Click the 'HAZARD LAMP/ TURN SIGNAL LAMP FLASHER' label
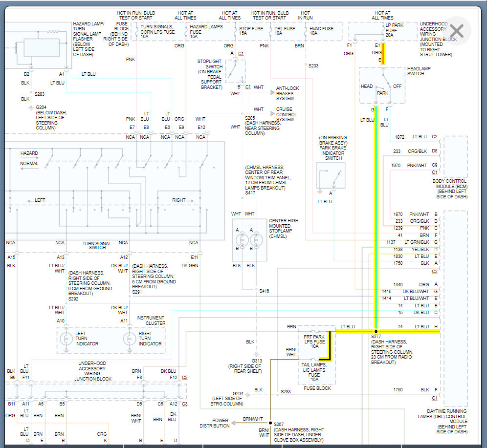This screenshot has width=487, height=448. click(88, 31)
